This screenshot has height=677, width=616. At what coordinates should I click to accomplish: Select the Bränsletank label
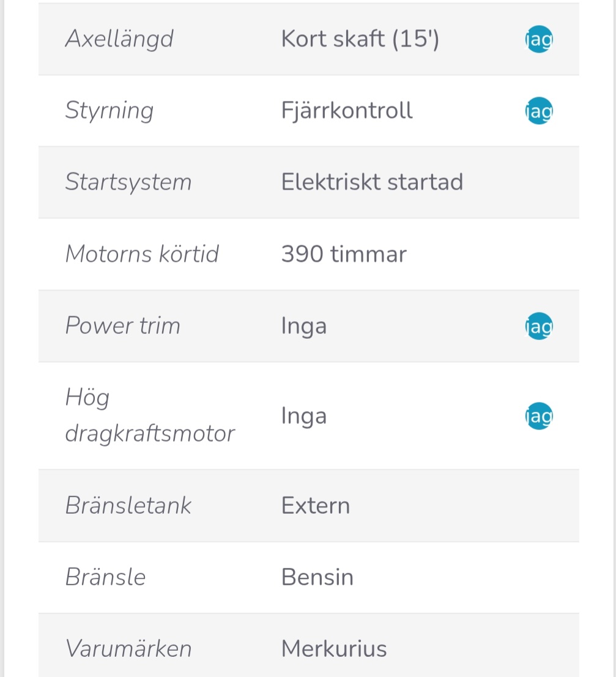click(x=128, y=506)
